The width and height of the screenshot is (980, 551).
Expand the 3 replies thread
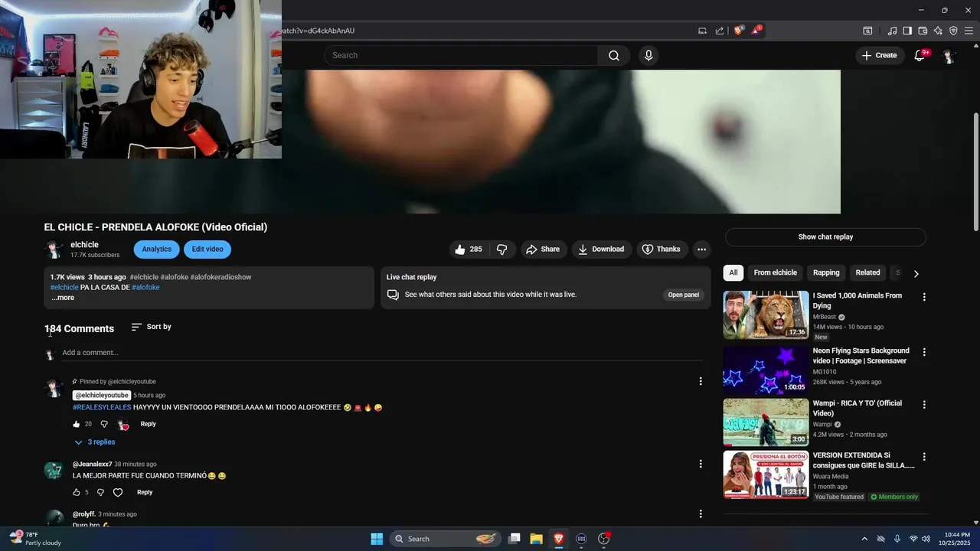95,442
